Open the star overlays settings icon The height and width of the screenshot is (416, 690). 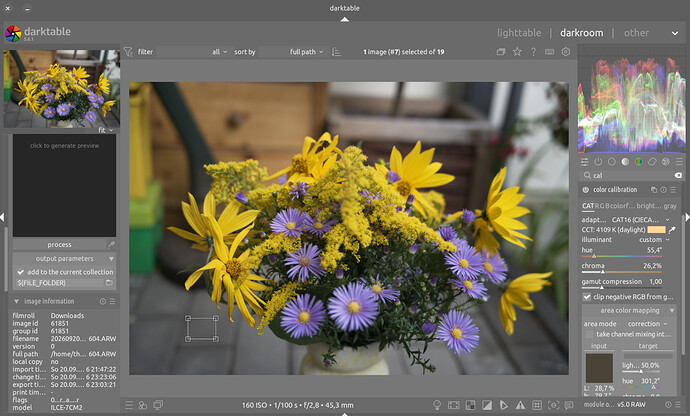[517, 52]
